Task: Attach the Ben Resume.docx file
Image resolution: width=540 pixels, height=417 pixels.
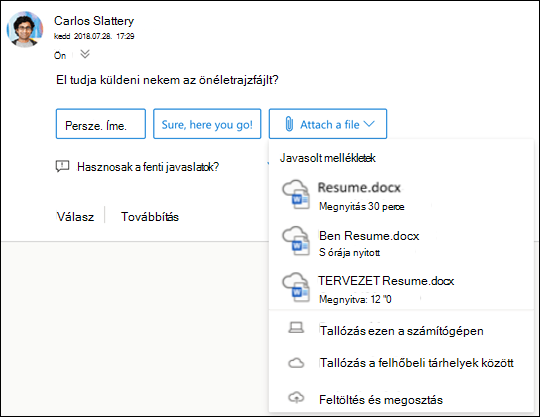Action: (x=401, y=243)
